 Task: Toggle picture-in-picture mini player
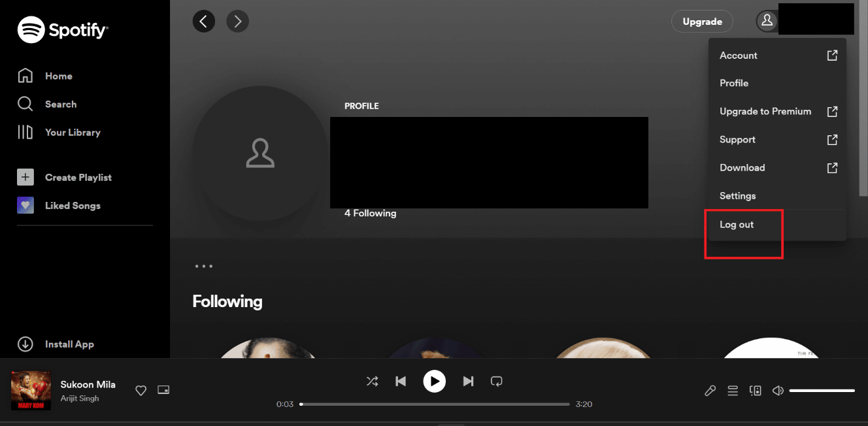pos(163,390)
